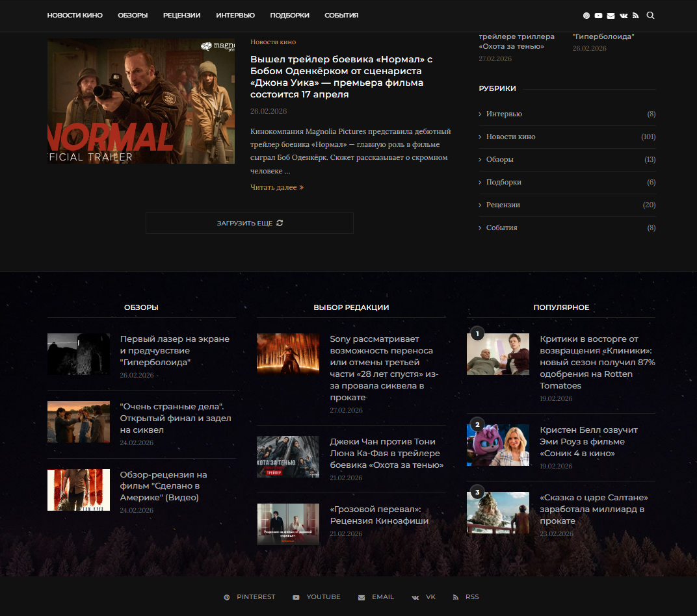The image size is (697, 616).
Task: Open the Новости кино menu item
Action: click(75, 15)
